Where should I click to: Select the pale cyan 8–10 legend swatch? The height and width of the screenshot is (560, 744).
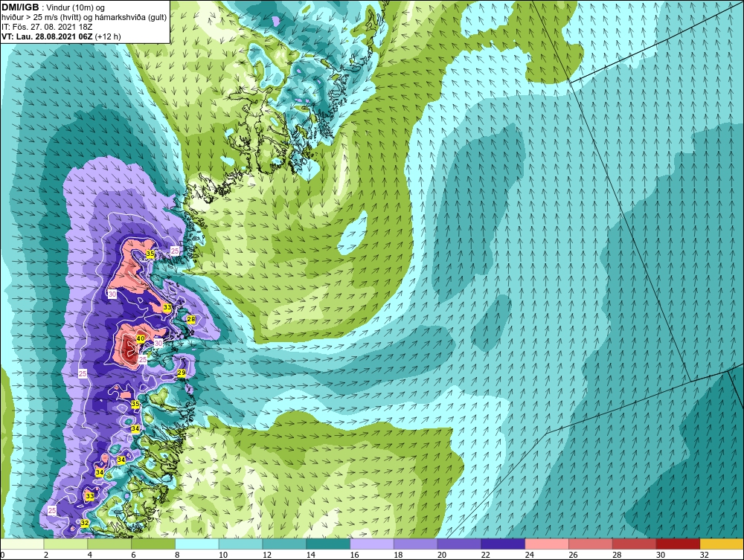coord(197,544)
